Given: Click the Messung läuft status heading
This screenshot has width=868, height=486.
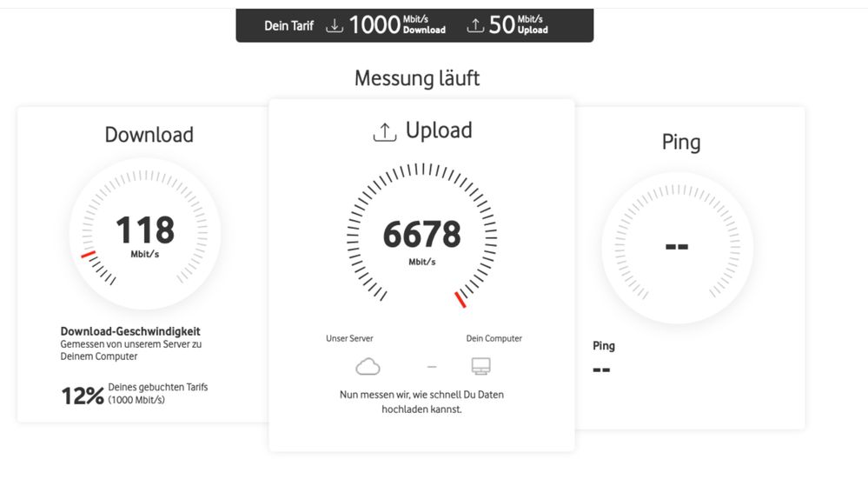Looking at the screenshot, I should (x=417, y=78).
